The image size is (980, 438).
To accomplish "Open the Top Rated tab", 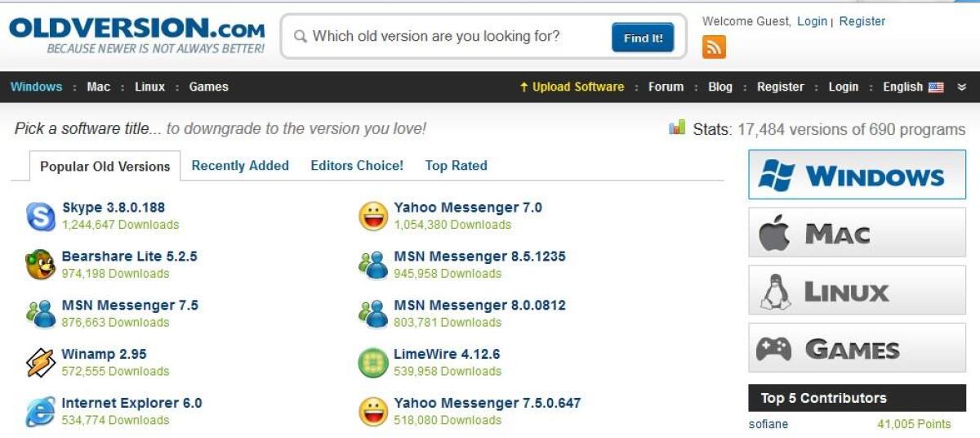I will (x=456, y=165).
